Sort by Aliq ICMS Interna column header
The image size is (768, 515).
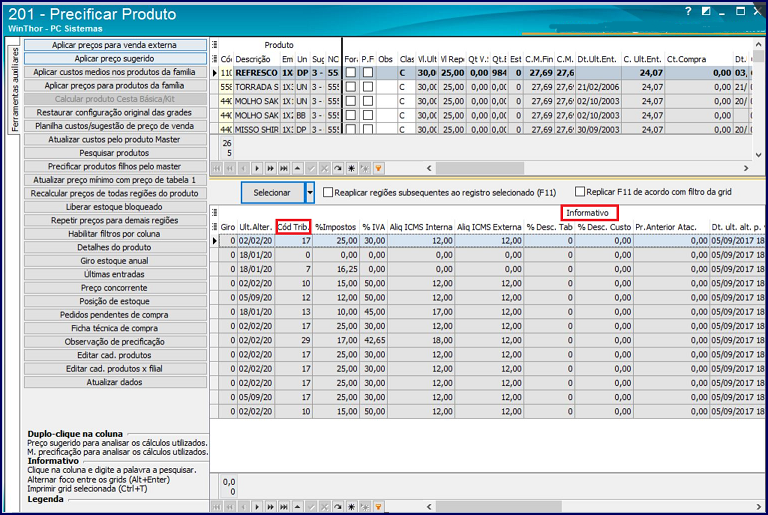pos(421,227)
